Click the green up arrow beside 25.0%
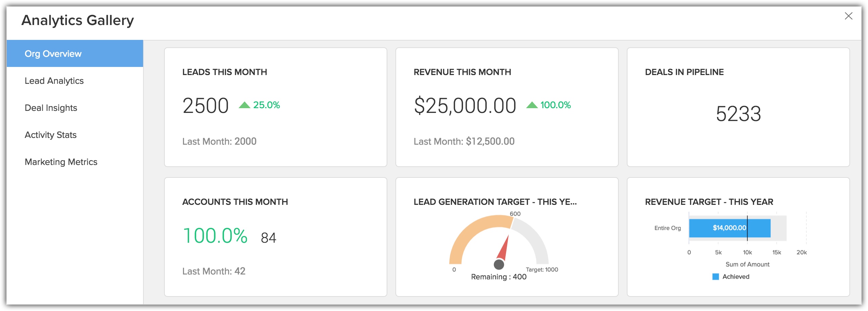This screenshot has width=868, height=311. [244, 105]
